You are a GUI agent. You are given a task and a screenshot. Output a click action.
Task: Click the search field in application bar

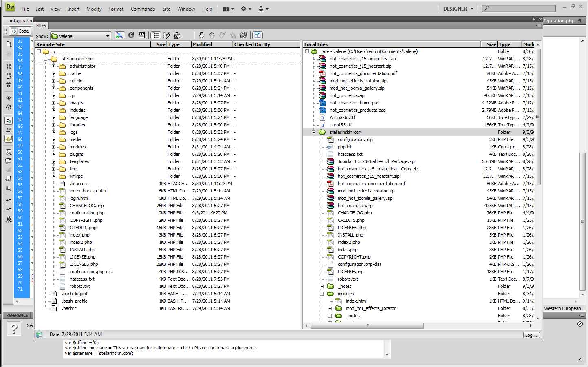[519, 8]
